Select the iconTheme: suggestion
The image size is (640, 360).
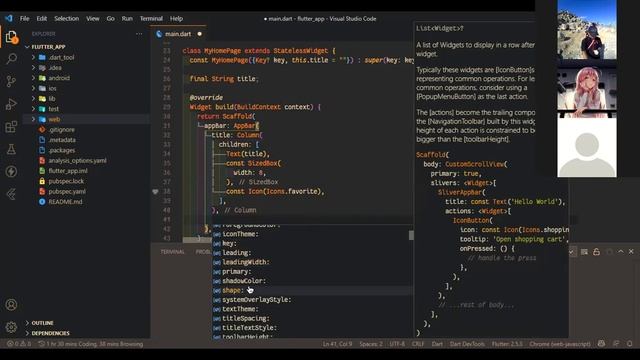pyautogui.click(x=312, y=234)
